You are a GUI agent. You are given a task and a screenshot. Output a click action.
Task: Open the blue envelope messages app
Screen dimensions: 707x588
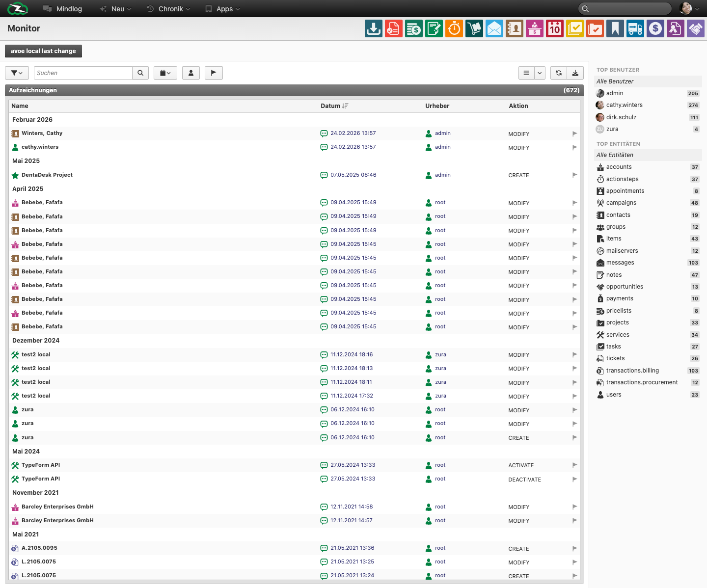tap(494, 28)
